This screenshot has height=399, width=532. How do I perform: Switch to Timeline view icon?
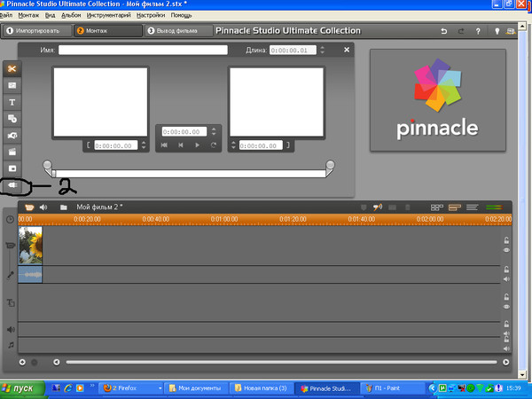[454, 207]
